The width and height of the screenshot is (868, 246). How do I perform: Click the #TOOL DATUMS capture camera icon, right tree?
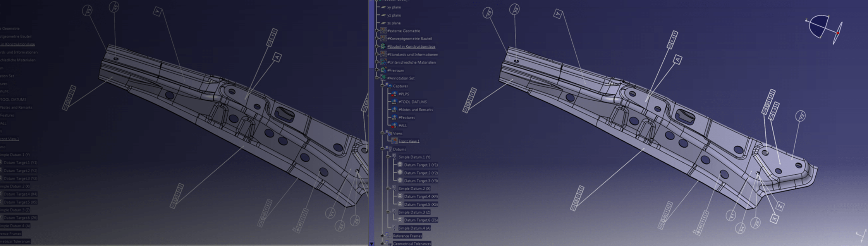[x=394, y=101]
